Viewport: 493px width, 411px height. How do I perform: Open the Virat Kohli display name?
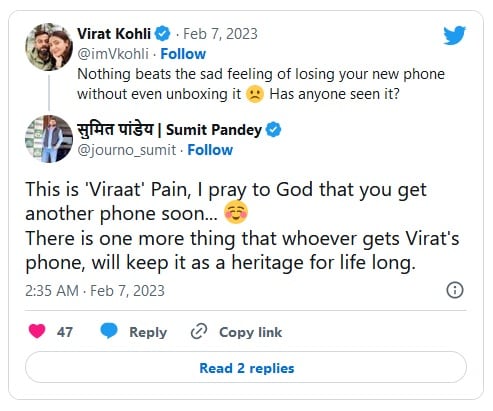tap(114, 34)
